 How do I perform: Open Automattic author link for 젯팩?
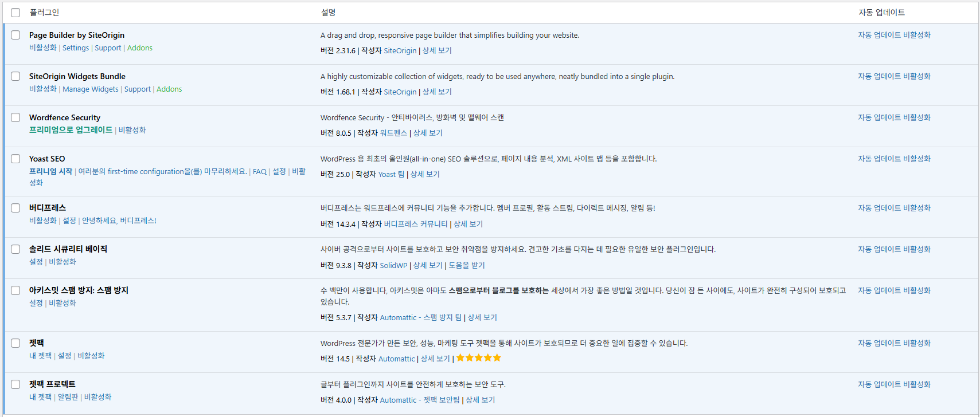[x=396, y=359]
